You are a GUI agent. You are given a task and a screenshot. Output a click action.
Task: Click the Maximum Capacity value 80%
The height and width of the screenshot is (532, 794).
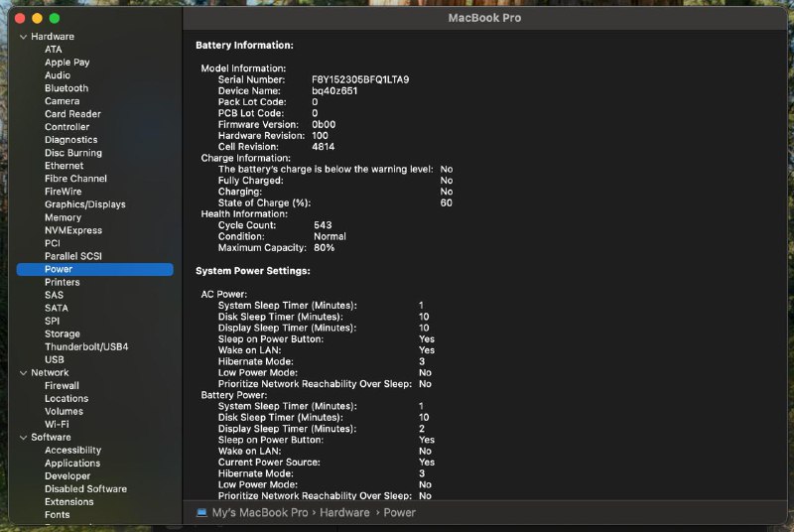click(325, 248)
